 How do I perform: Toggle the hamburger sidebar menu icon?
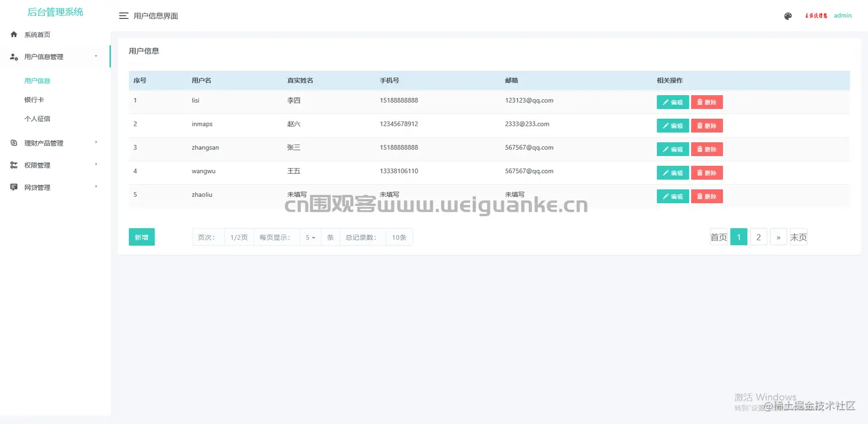point(123,16)
